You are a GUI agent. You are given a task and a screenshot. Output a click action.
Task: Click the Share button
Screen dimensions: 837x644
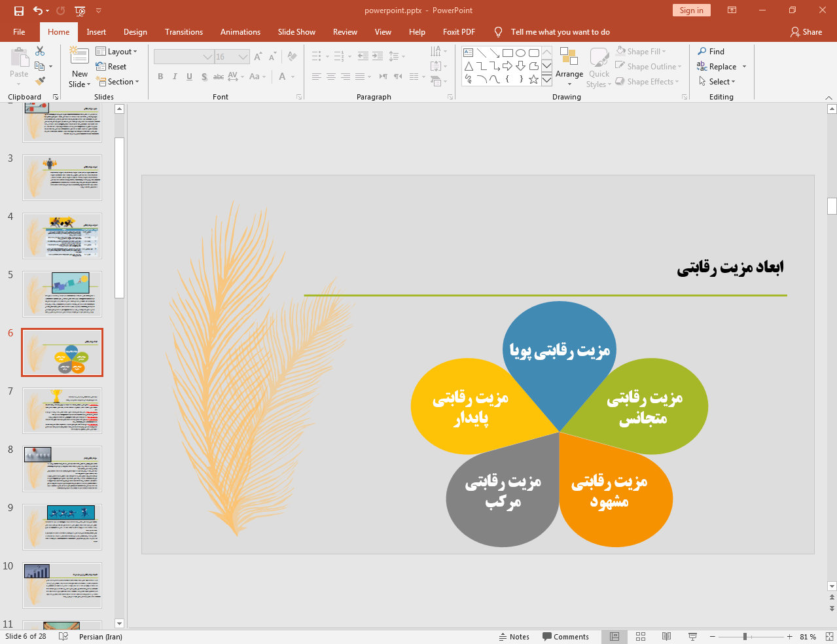pos(806,32)
